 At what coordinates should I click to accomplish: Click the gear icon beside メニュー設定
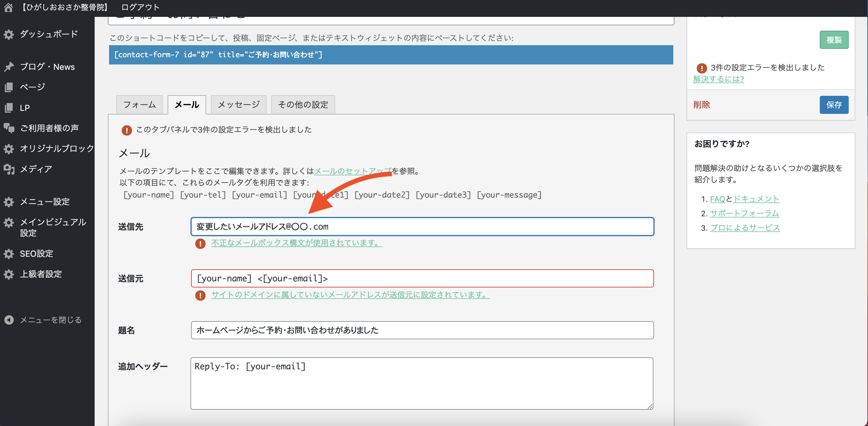point(9,202)
